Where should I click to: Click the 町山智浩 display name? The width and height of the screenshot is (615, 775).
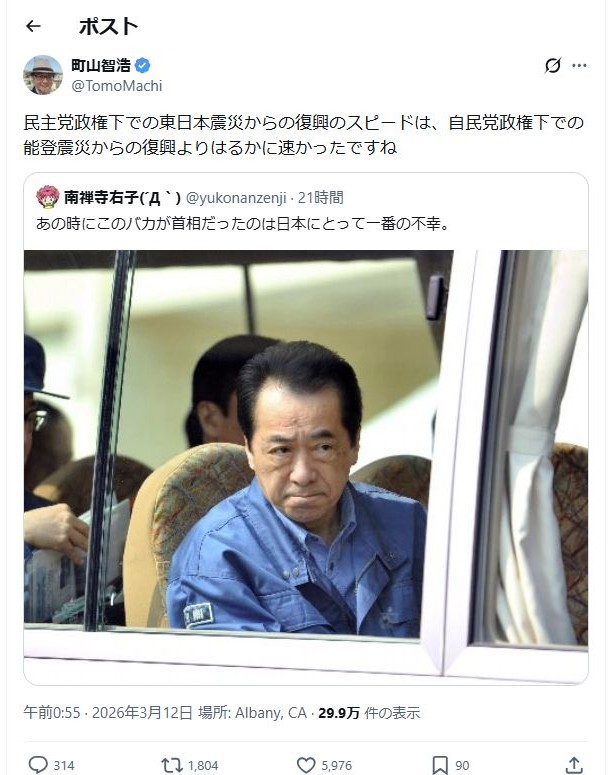click(101, 65)
